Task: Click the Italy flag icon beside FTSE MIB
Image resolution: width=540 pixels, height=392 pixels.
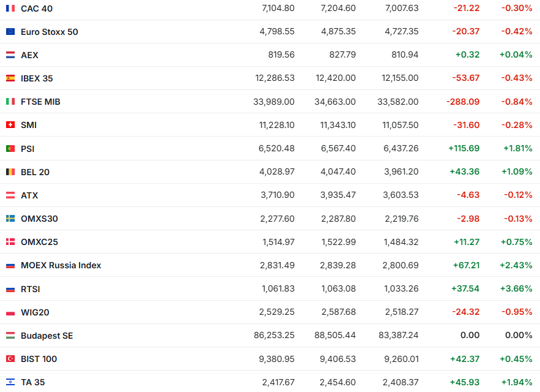Action: [10, 102]
